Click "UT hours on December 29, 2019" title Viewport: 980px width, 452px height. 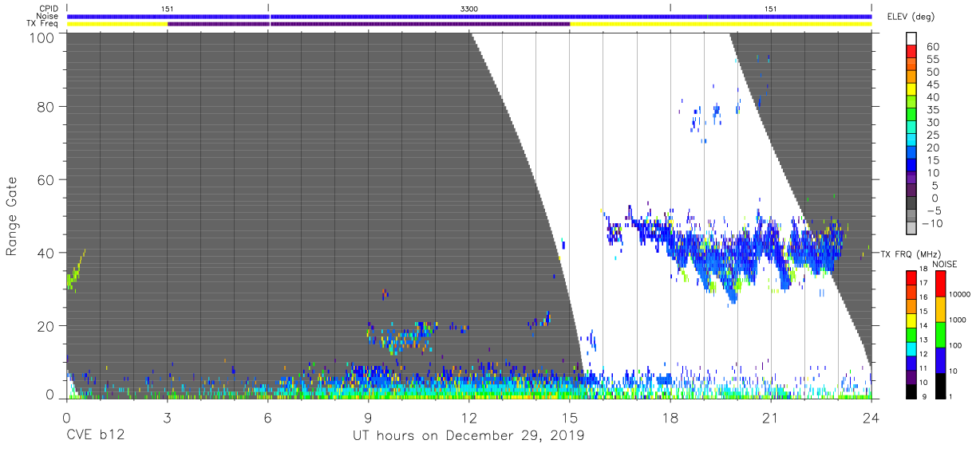click(x=468, y=436)
